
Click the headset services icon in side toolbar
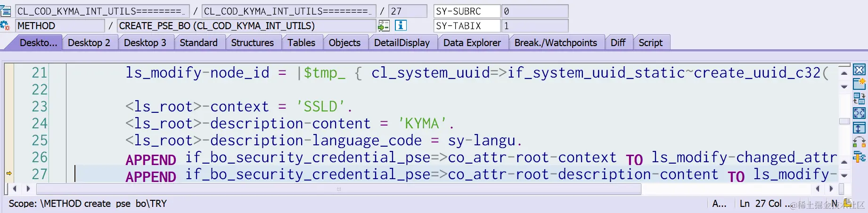click(x=859, y=142)
